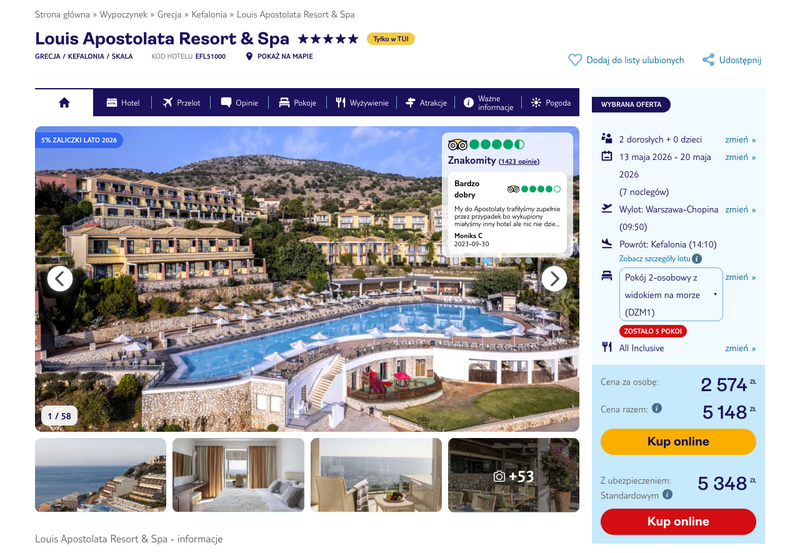The height and width of the screenshot is (553, 800).
Task: Click the share icon next to Udostępnij
Action: (x=708, y=60)
